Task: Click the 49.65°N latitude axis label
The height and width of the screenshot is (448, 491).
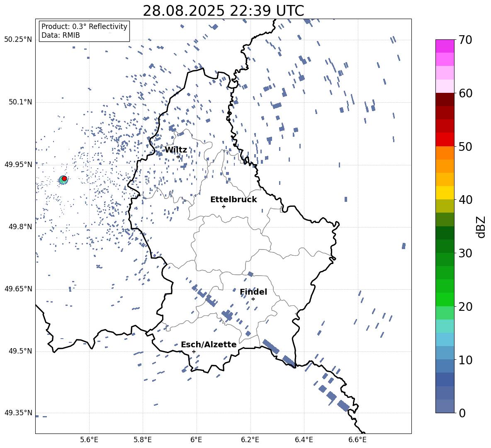Action: pyautogui.click(x=18, y=289)
